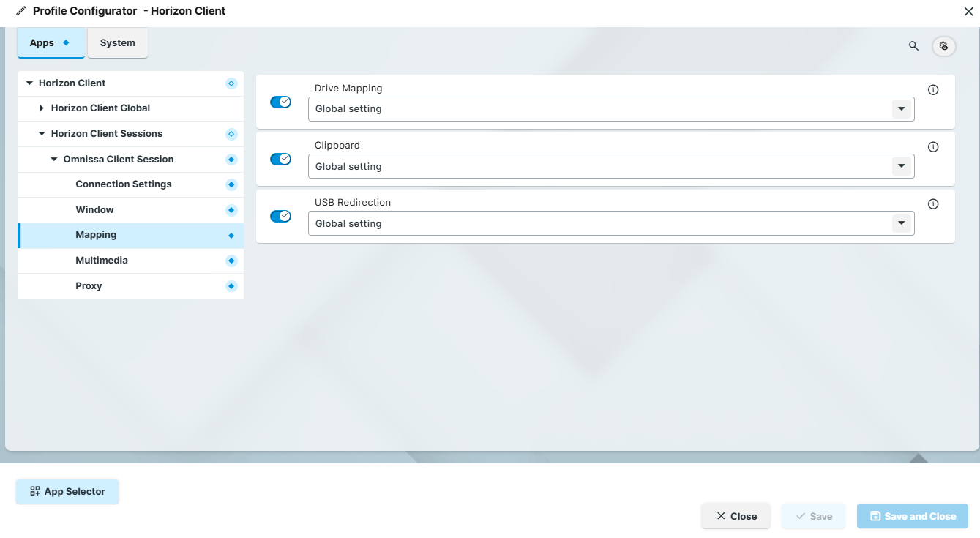Open info icon for USB Redirection

pos(933,204)
